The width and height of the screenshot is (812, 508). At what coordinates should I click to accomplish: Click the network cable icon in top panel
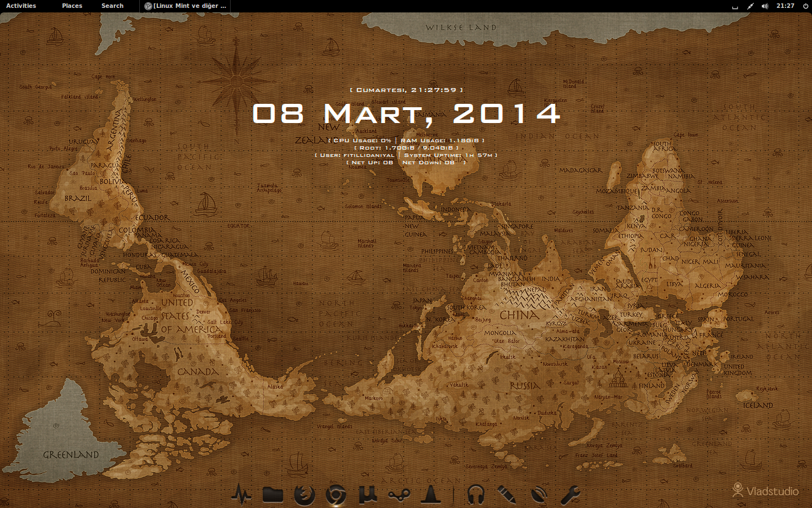tap(750, 6)
